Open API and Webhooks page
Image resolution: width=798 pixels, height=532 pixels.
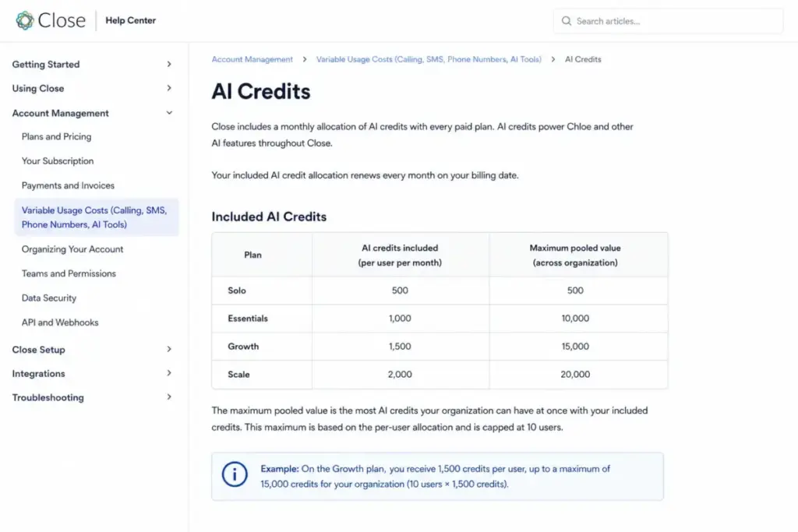pyautogui.click(x=60, y=322)
